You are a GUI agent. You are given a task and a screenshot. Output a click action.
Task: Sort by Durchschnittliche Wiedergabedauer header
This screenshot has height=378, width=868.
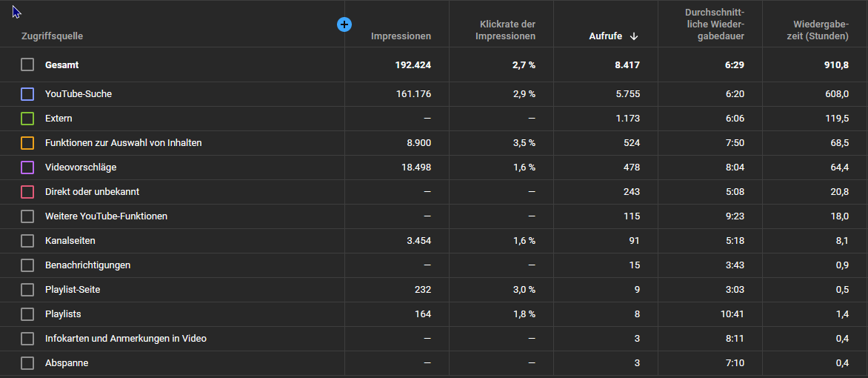(714, 24)
